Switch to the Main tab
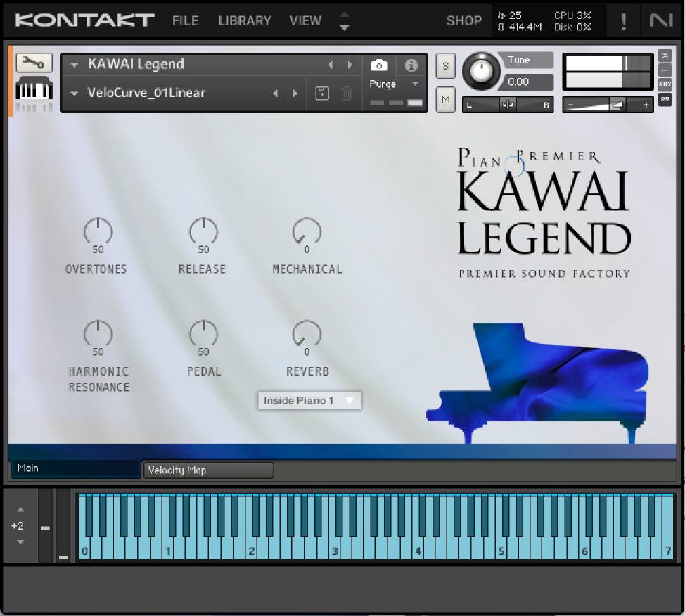Screen dimensions: 685x616 tap(75, 468)
